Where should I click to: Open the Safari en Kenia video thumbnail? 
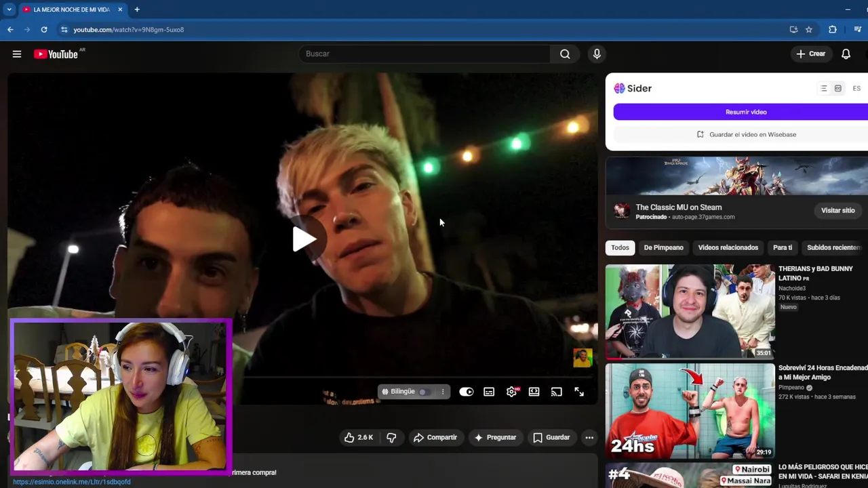690,476
